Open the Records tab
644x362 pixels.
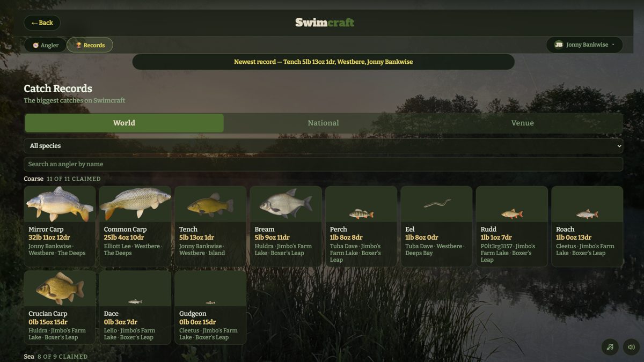tap(90, 45)
